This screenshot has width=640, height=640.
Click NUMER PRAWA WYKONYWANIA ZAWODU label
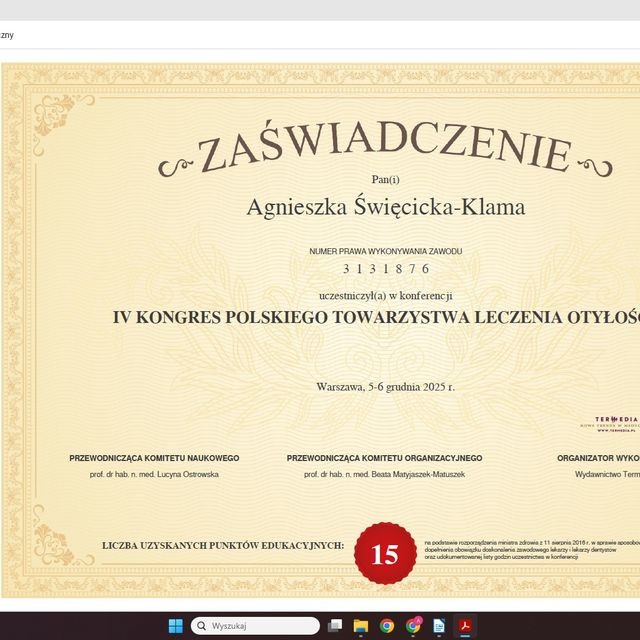pyautogui.click(x=386, y=251)
